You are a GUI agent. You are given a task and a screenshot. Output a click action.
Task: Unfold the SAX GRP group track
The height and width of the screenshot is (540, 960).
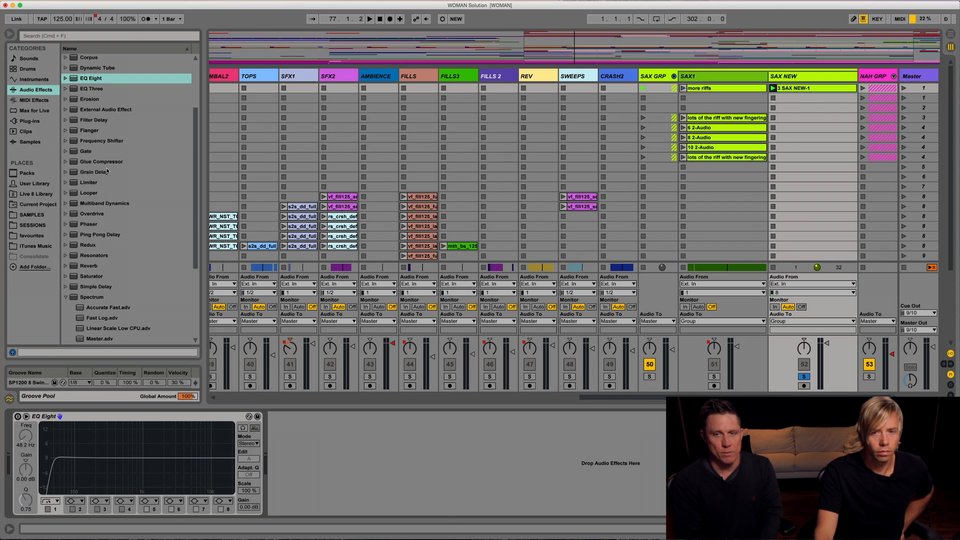673,76
